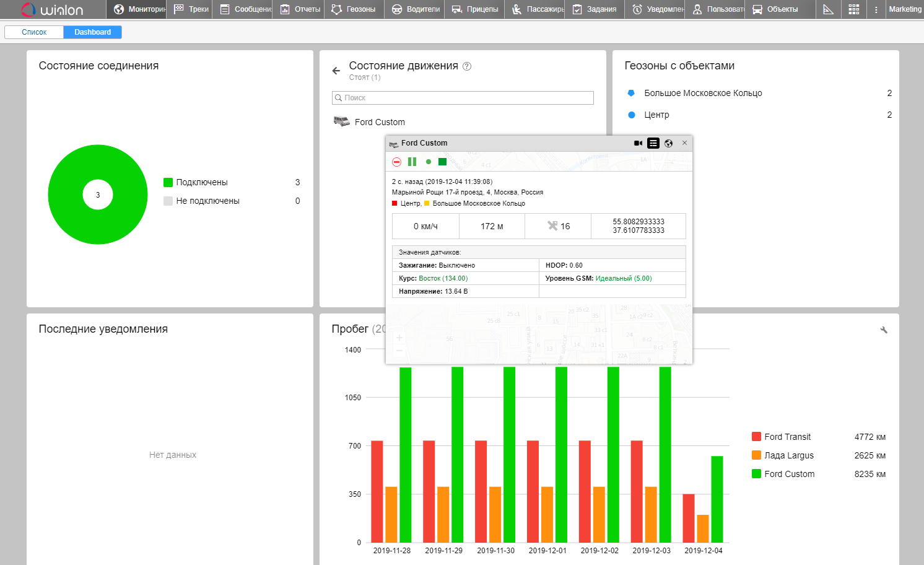Screen dimensions: 924x565
Task: Click the list view icon in popup header
Action: [x=653, y=143]
